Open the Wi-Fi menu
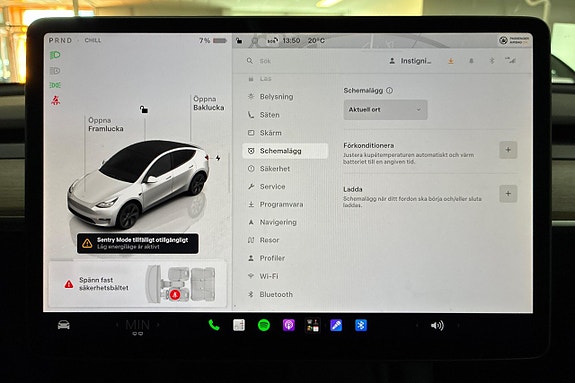575x383 pixels. [285, 276]
